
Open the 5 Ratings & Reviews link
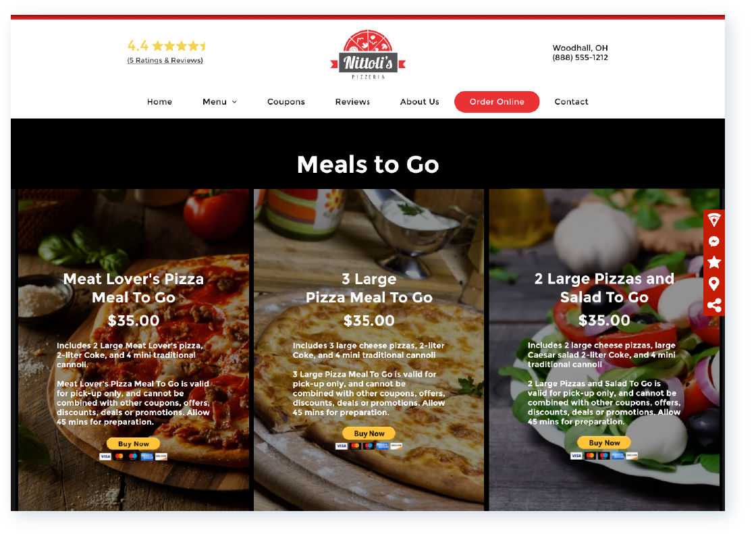point(165,60)
